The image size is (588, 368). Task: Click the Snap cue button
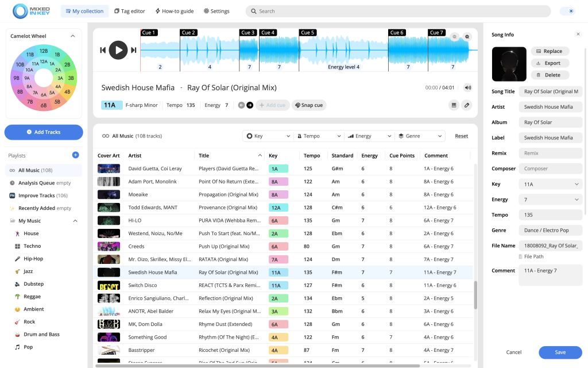[x=308, y=105]
